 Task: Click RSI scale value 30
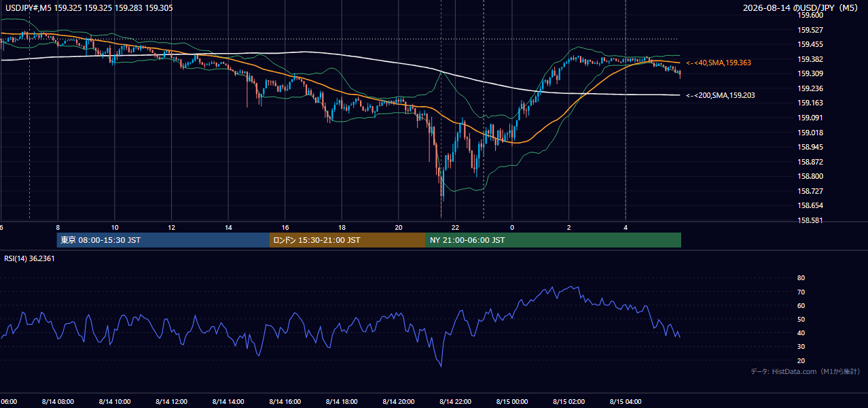point(801,347)
